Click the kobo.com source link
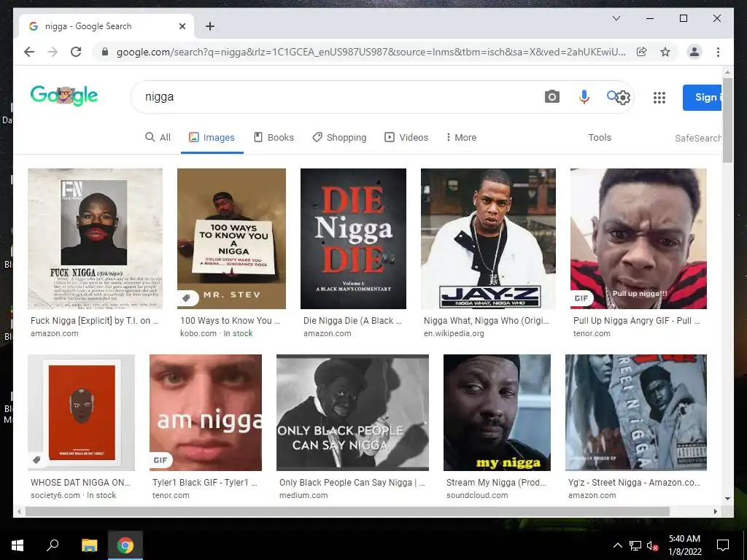747x560 pixels. (198, 333)
